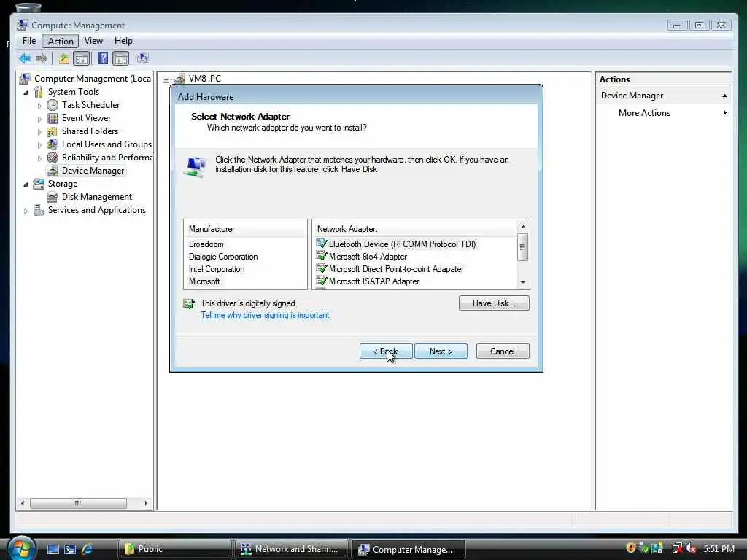The width and height of the screenshot is (747, 560).
Task: Expand the Services and Applications node
Action: [x=26, y=211]
